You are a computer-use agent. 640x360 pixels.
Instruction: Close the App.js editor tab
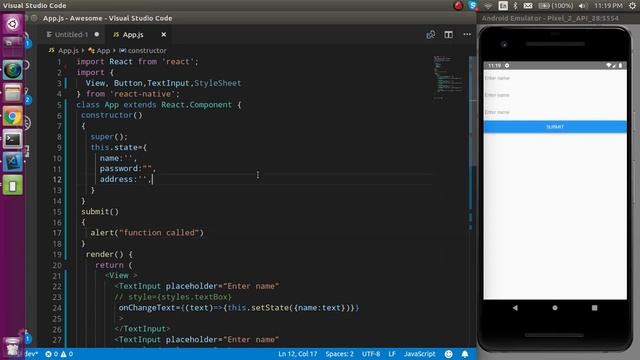[164, 35]
